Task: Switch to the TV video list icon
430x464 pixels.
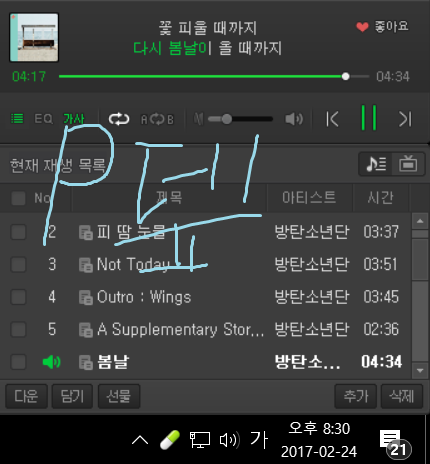Action: [408, 164]
